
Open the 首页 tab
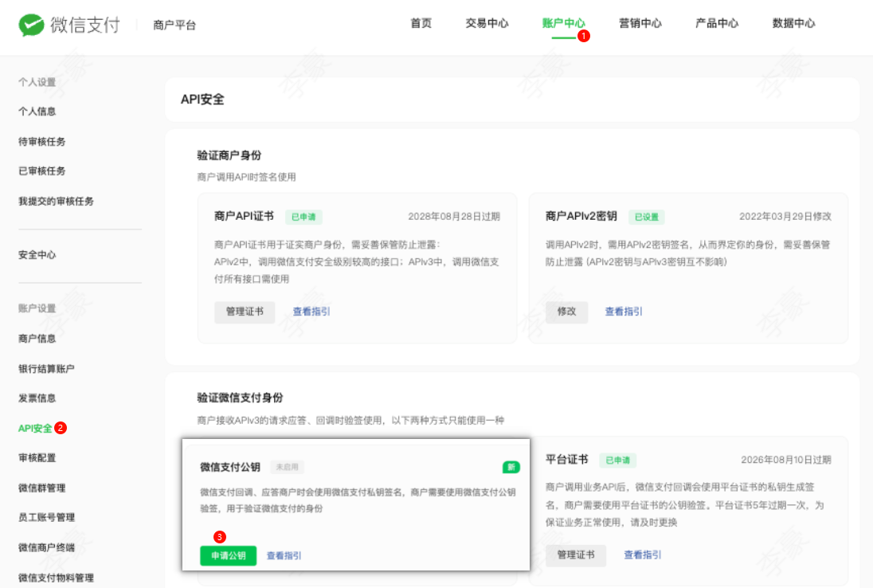[x=421, y=23]
